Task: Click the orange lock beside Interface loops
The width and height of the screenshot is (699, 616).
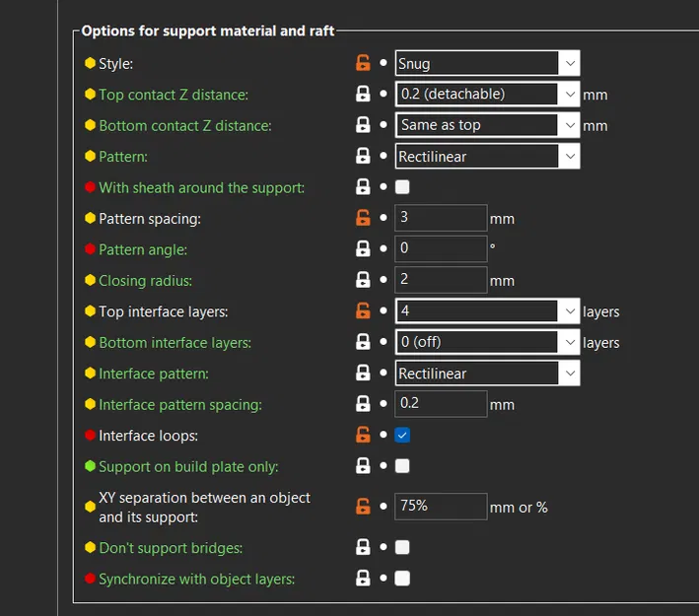Action: [x=363, y=435]
